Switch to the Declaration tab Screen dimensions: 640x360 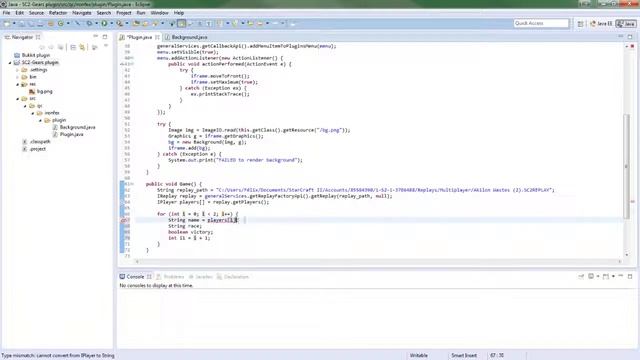coord(233,277)
